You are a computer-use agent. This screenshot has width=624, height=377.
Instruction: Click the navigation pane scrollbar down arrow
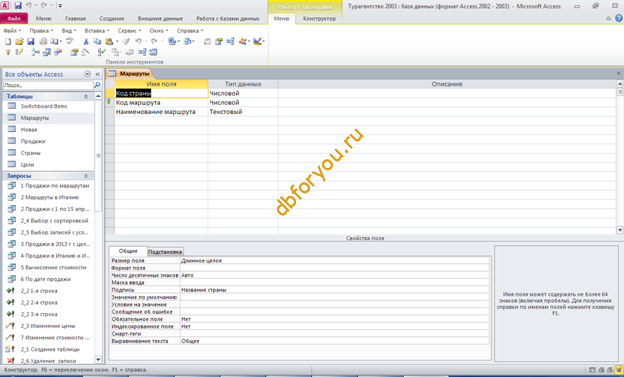[98, 359]
